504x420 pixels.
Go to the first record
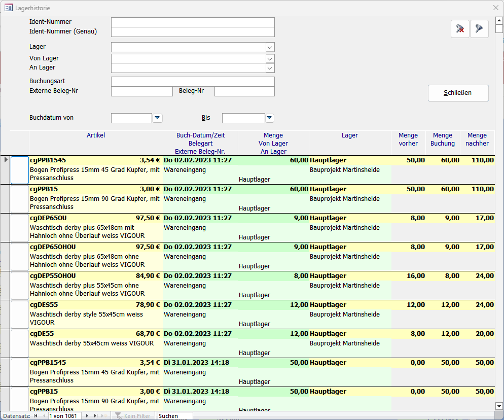pos(35,416)
